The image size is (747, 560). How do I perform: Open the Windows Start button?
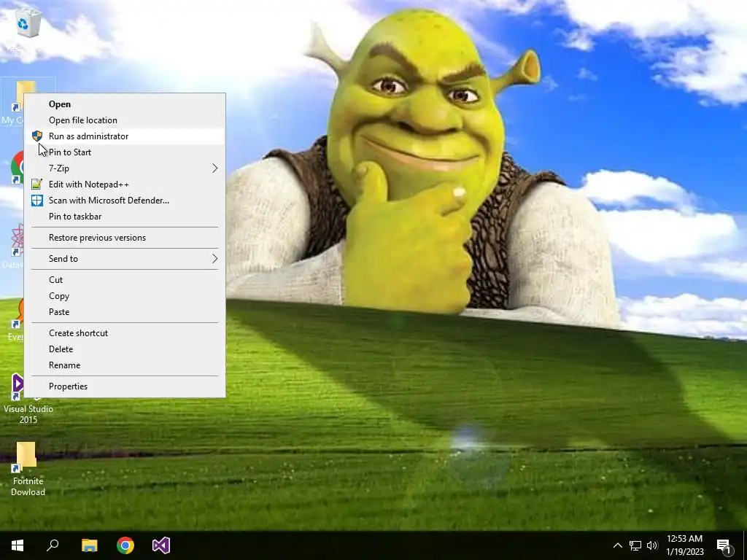click(18, 545)
